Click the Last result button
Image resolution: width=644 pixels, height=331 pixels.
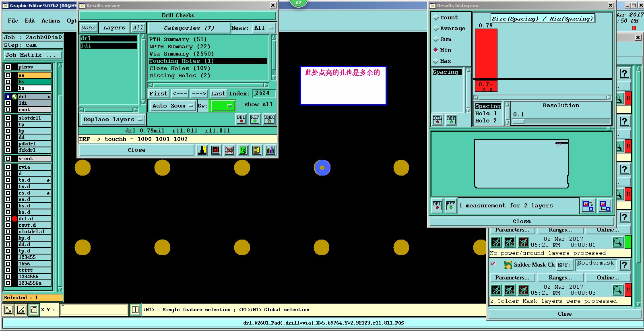218,94
